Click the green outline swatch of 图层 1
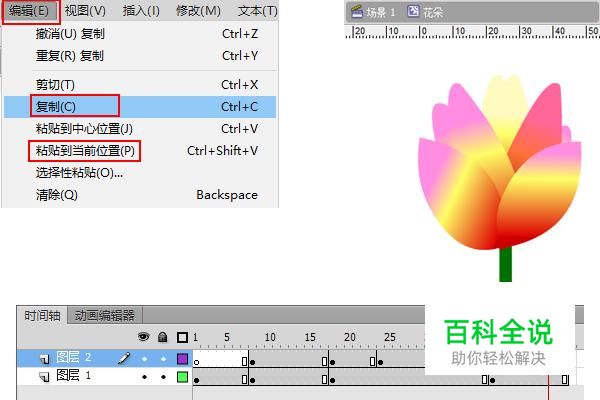The width and height of the screenshot is (600, 400). (183, 377)
